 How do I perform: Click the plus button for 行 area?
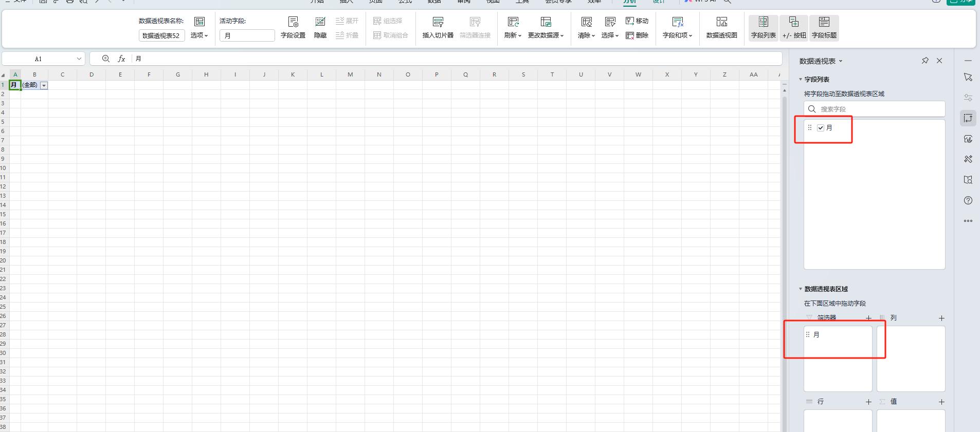[868, 402]
